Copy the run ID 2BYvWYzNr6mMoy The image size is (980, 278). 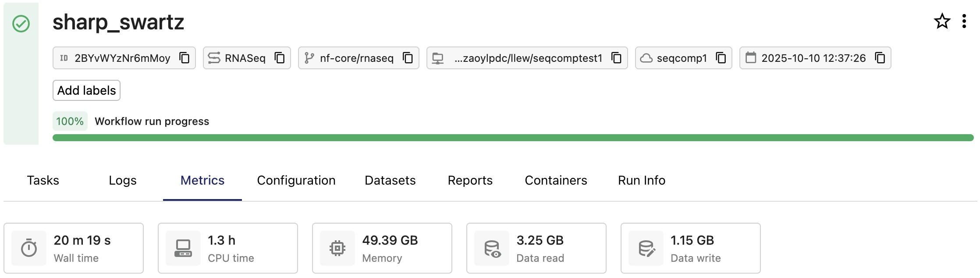pos(185,58)
